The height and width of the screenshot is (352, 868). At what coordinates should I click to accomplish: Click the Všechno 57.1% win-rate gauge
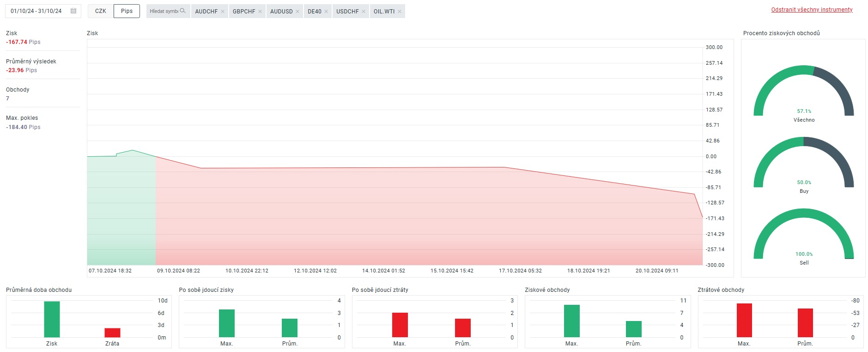tap(803, 93)
